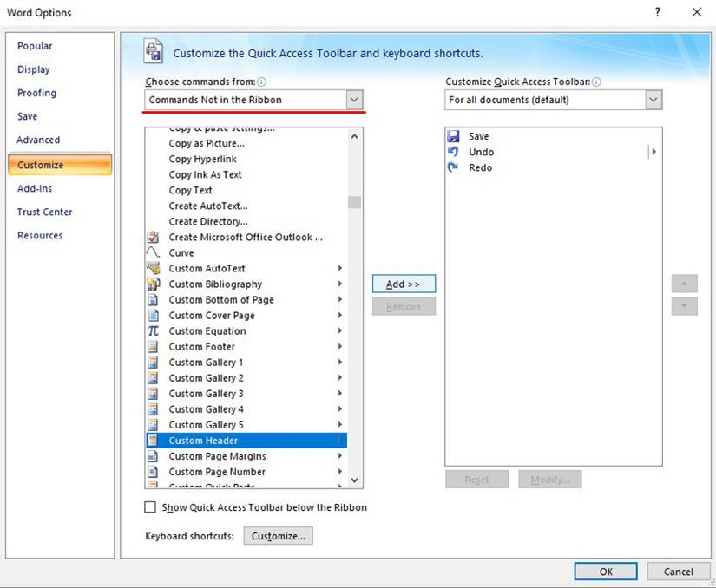Expand the Custom AutoText submenu arrow
Screen dimensions: 716x588
pyautogui.click(x=339, y=268)
